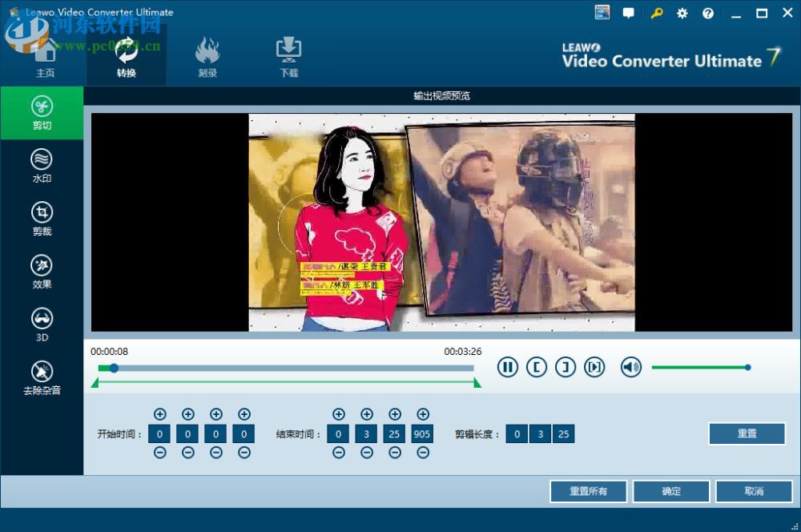Switch to the 主页 home tab

click(x=46, y=56)
